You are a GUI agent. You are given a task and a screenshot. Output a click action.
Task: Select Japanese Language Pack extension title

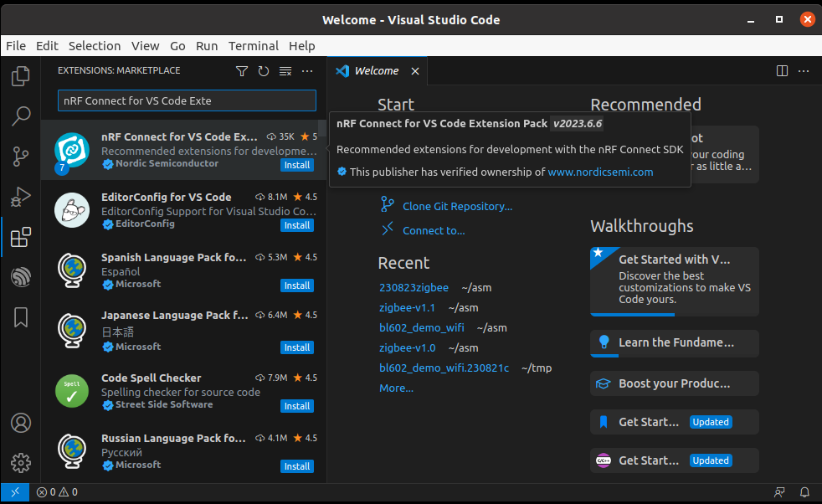(x=175, y=315)
